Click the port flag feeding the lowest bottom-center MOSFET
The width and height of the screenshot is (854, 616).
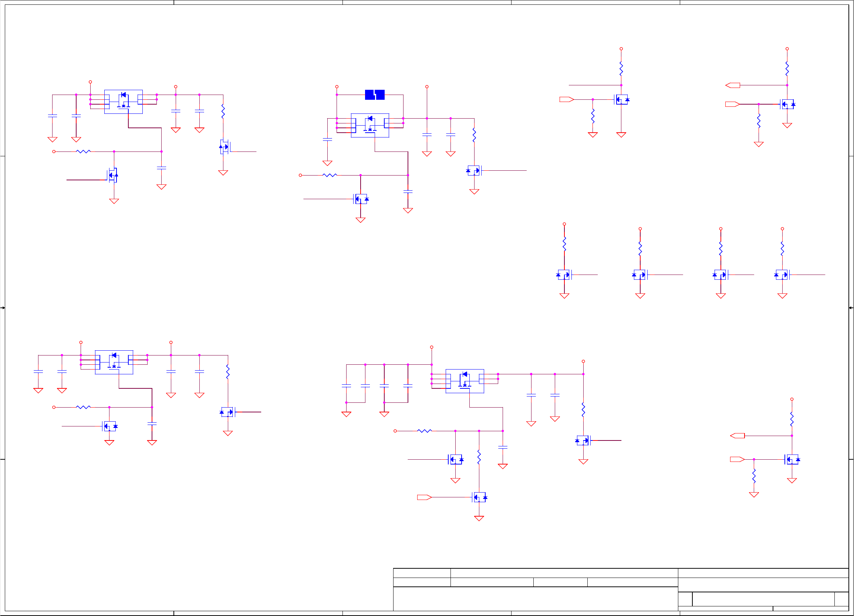pyautogui.click(x=424, y=497)
